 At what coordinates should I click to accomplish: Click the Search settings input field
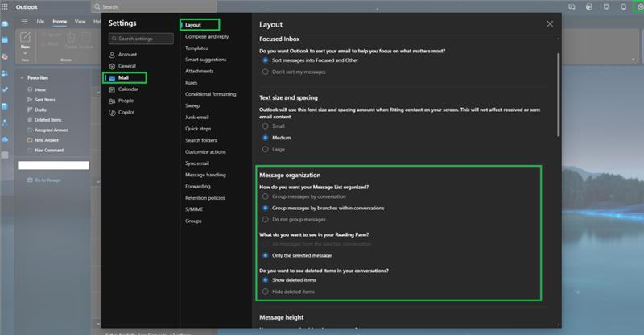(141, 39)
